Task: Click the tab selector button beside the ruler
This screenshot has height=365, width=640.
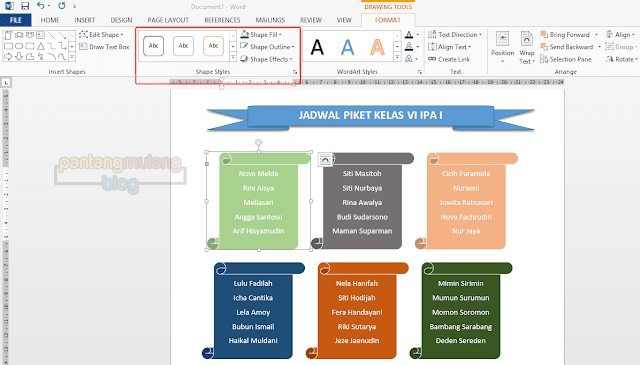Action: tap(6, 83)
